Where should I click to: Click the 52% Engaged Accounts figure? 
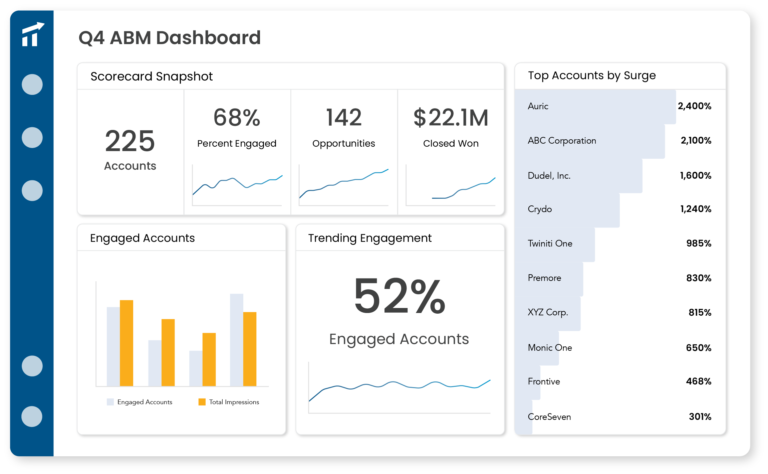399,309
